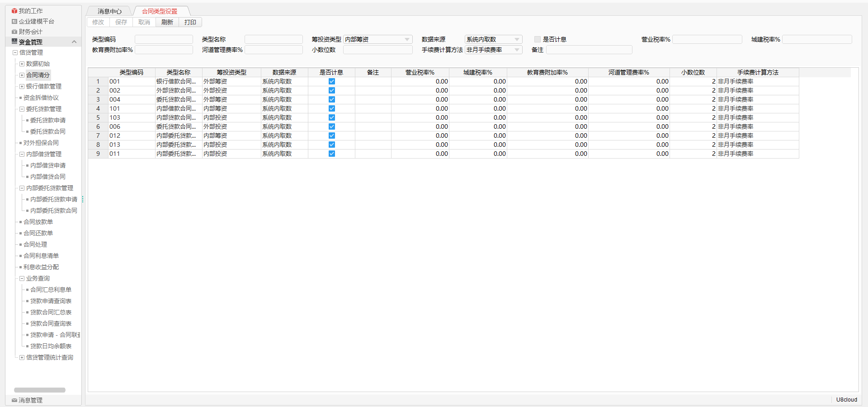Viewport: 868px width, 407px height.
Task: Click the 打印 print button
Action: coord(190,22)
